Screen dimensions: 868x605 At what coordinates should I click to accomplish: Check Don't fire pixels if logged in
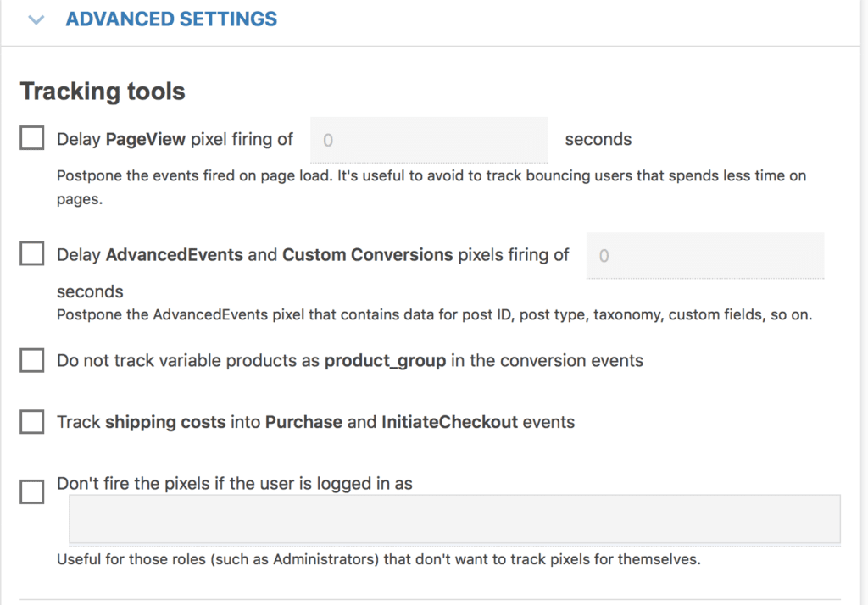(x=32, y=491)
